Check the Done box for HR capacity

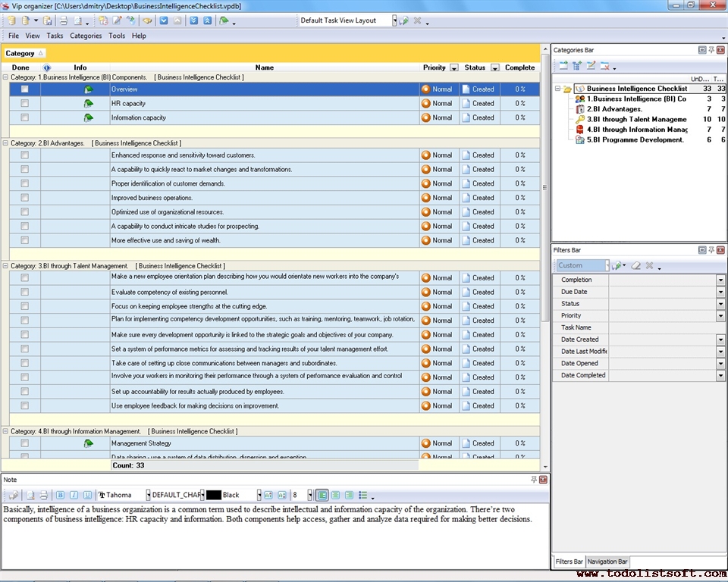point(25,103)
